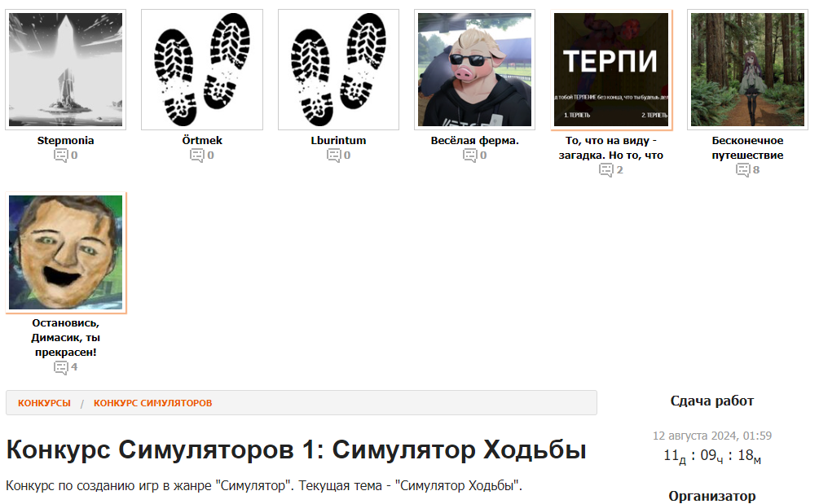
Task: Click the Весёлая ферма title link
Action: [475, 140]
